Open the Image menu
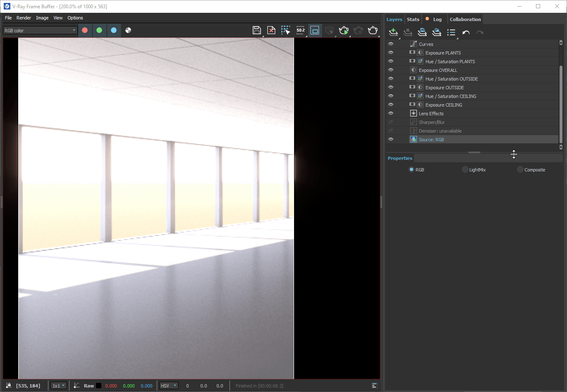The width and height of the screenshot is (567, 392). (x=42, y=18)
